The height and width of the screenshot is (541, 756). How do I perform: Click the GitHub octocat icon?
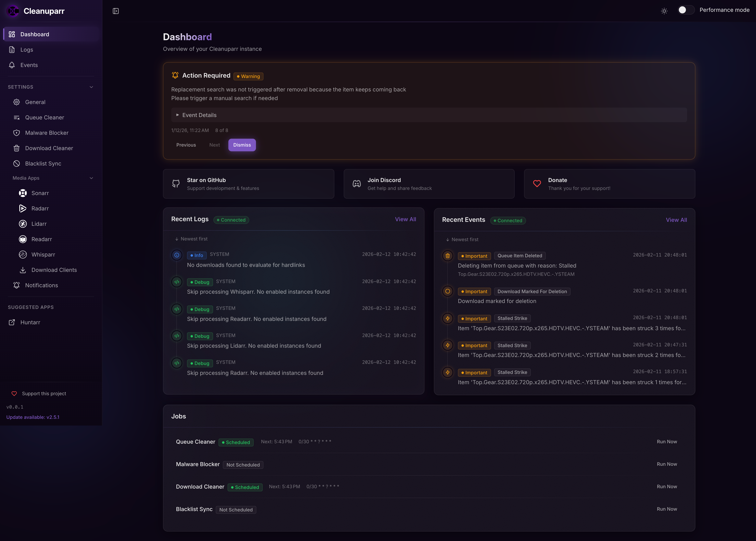point(176,184)
